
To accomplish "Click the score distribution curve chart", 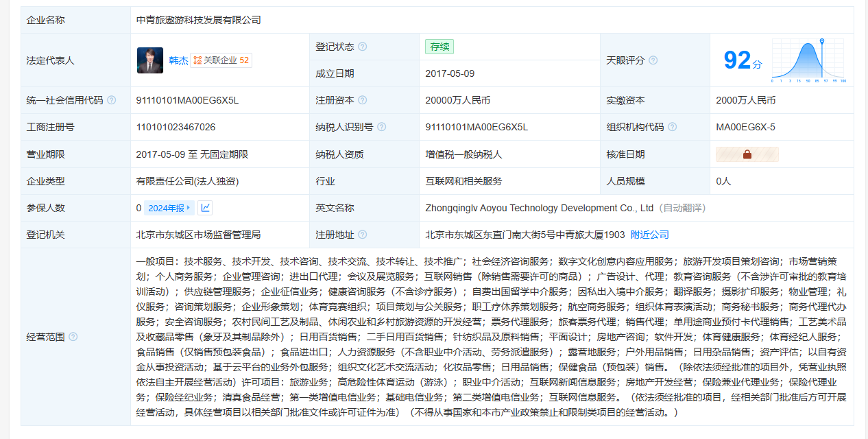I will [x=809, y=60].
